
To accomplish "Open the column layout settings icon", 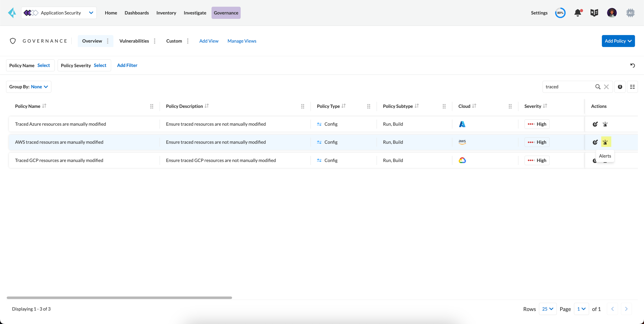I will pos(632,87).
